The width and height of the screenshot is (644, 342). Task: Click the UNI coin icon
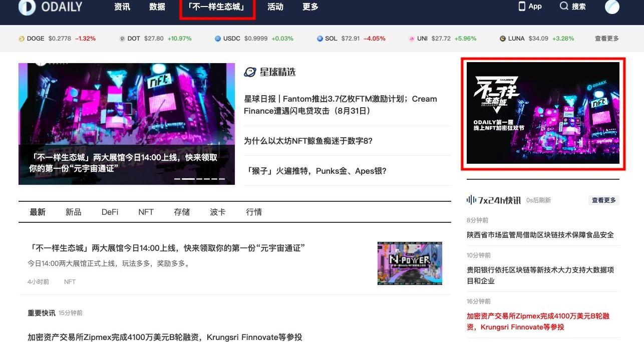click(x=412, y=39)
